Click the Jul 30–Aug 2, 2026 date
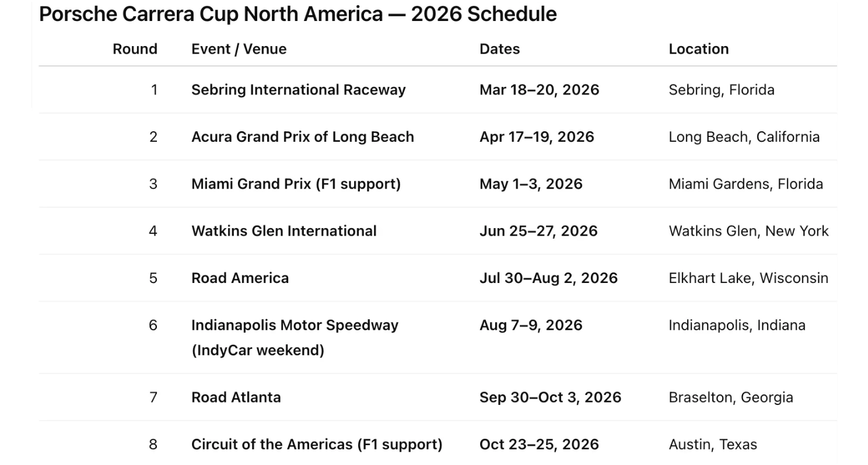Image resolution: width=868 pixels, height=465 pixels. tap(548, 278)
